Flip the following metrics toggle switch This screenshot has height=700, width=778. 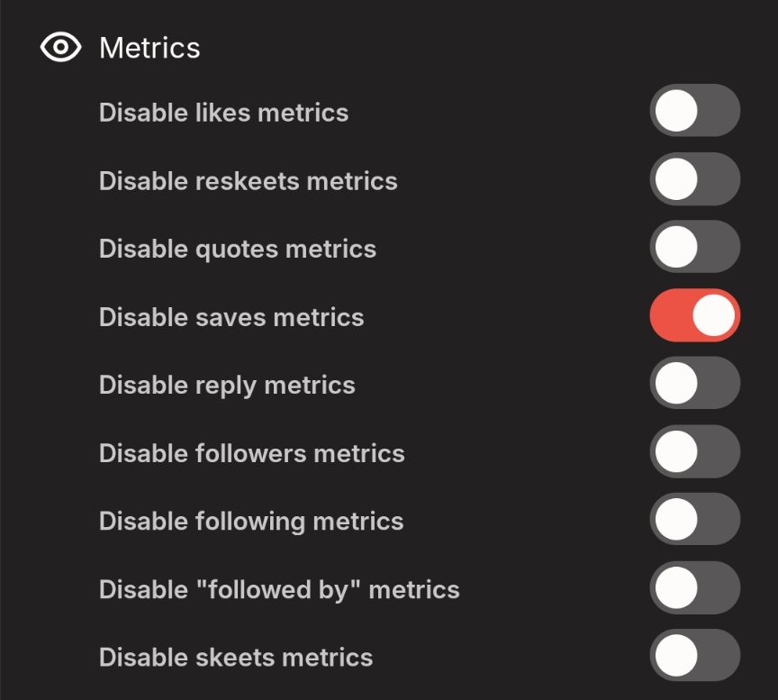694,520
